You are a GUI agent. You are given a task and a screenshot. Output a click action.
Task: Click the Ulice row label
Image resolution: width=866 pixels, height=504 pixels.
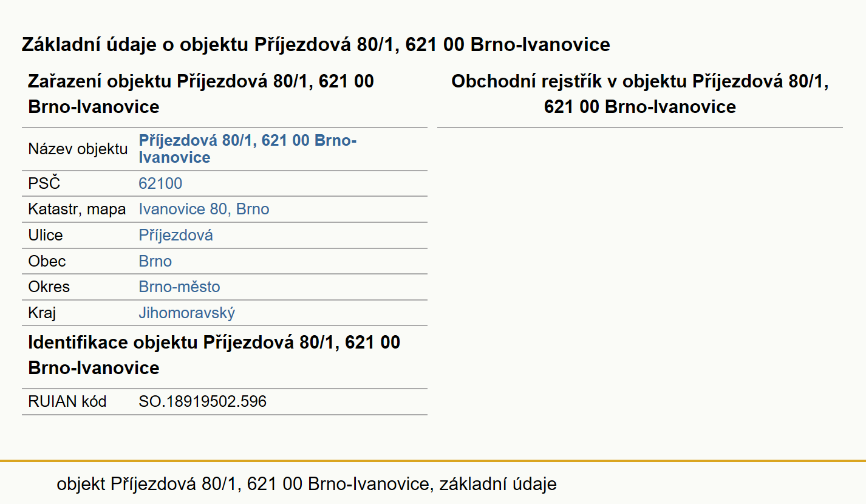coord(46,236)
